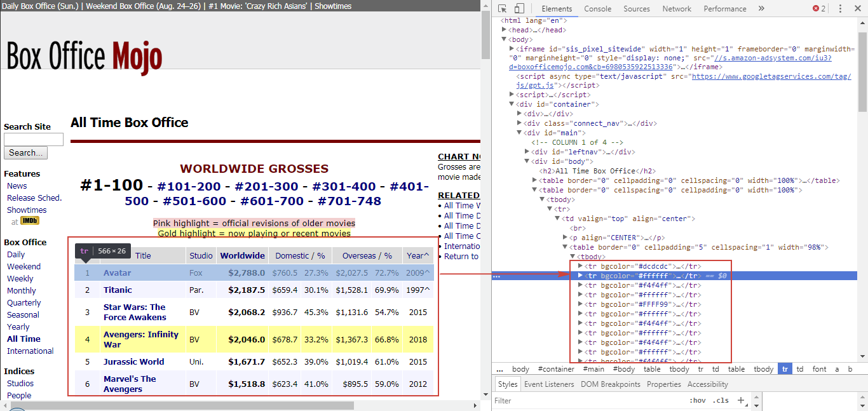Open the red error count indicator
The image size is (868, 411).
(819, 9)
